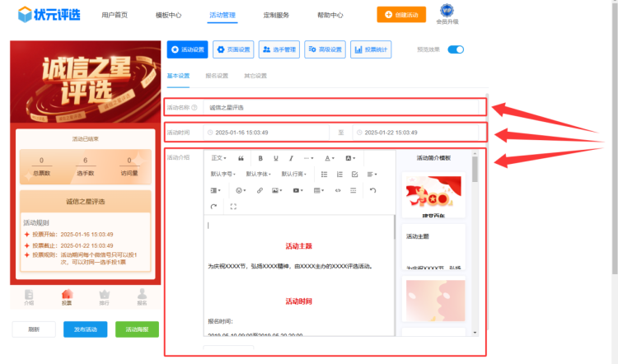Screen dimensions: 618x364
Task: Click the insert link icon
Action: coord(260,190)
